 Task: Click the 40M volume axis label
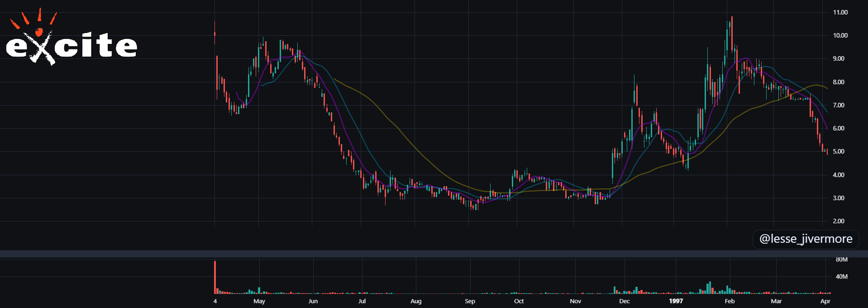click(x=842, y=276)
